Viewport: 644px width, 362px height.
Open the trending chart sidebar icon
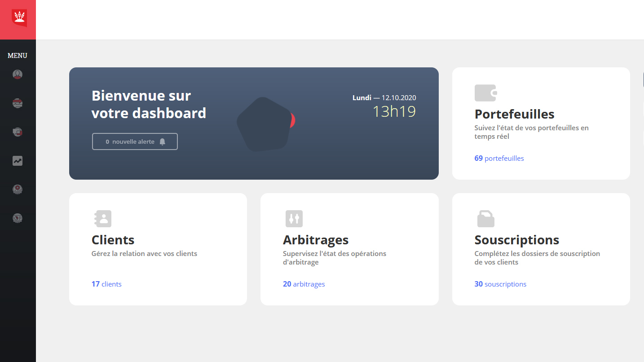(18, 161)
